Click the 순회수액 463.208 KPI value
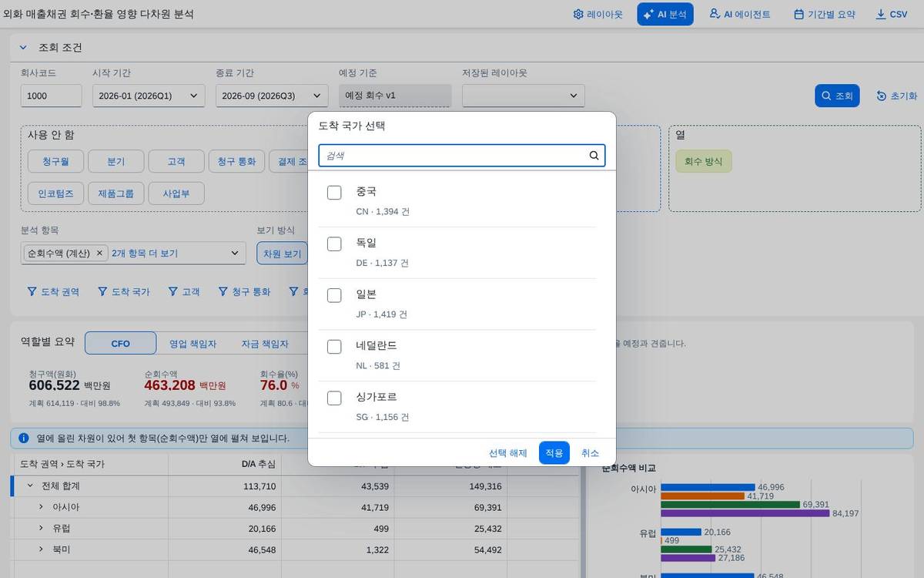 pyautogui.click(x=169, y=385)
